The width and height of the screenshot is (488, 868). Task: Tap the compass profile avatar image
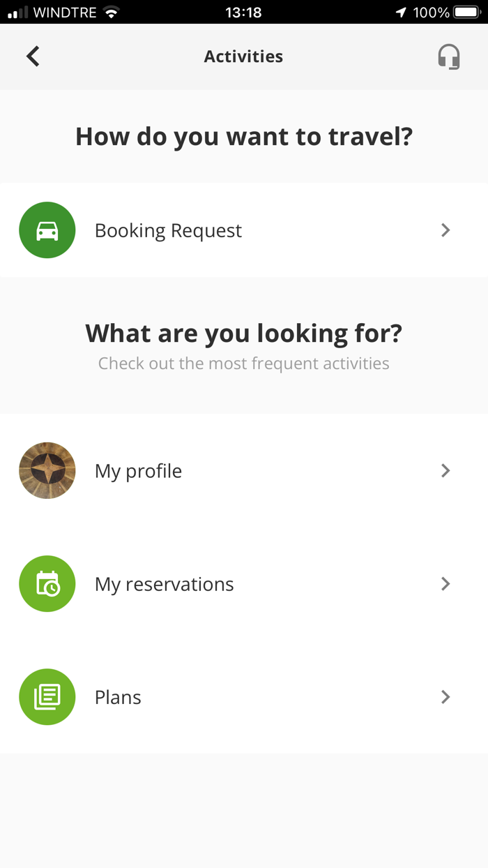[x=47, y=470]
